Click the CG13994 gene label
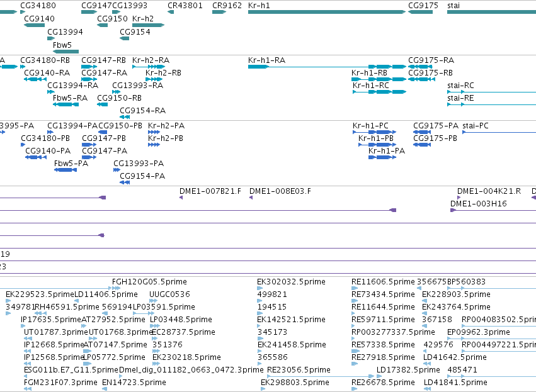Image resolution: width=536 pixels, height=392 pixels. pyautogui.click(x=65, y=31)
